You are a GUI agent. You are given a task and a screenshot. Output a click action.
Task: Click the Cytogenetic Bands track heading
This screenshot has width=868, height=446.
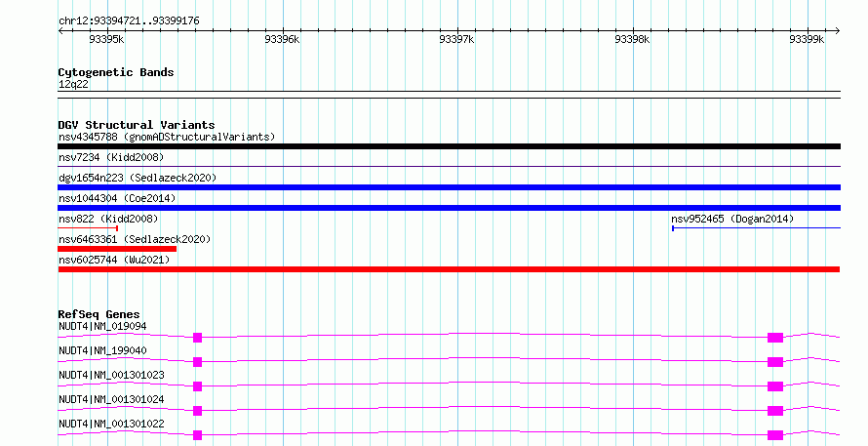click(x=116, y=72)
